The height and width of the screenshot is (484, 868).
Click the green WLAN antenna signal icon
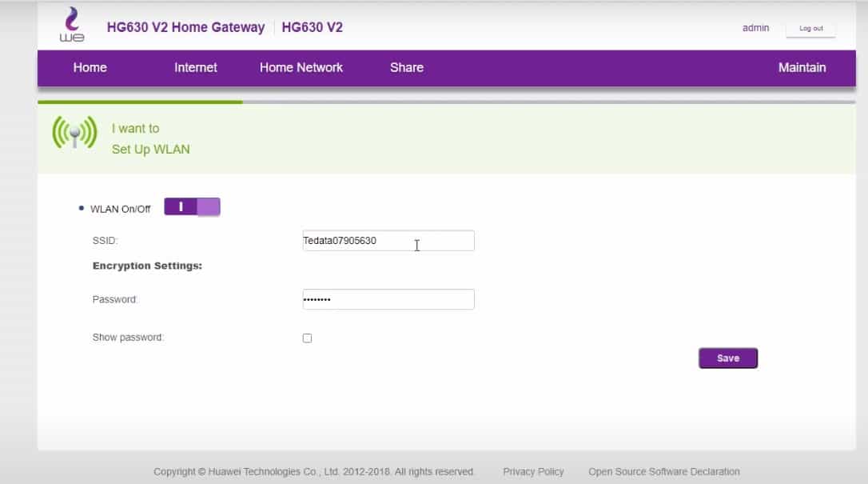74,133
